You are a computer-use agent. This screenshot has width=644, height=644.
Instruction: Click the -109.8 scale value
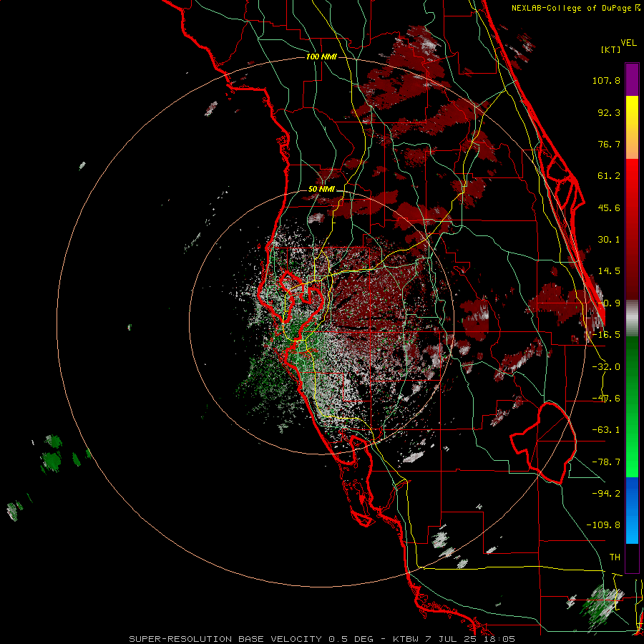603,525
